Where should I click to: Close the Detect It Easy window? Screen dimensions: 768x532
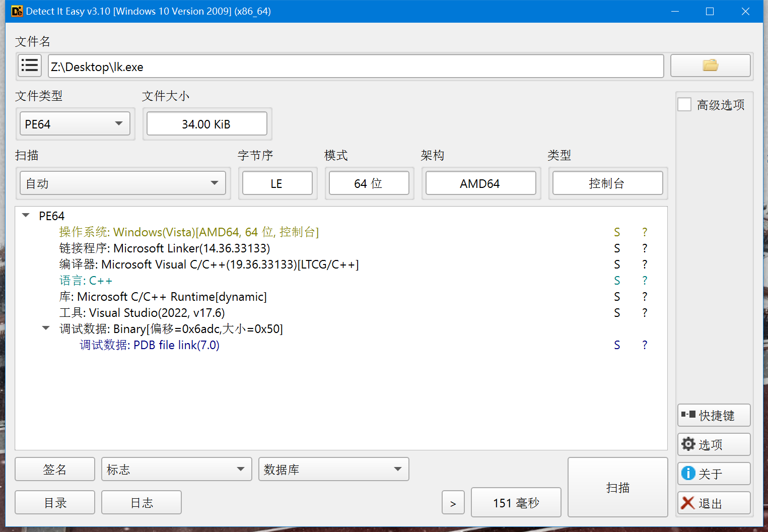tap(745, 11)
